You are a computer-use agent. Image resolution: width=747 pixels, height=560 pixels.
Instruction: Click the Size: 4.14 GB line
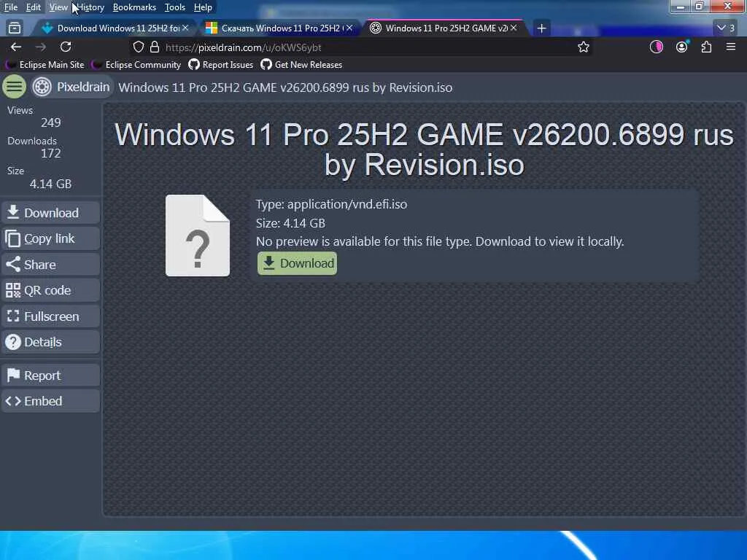tap(290, 223)
